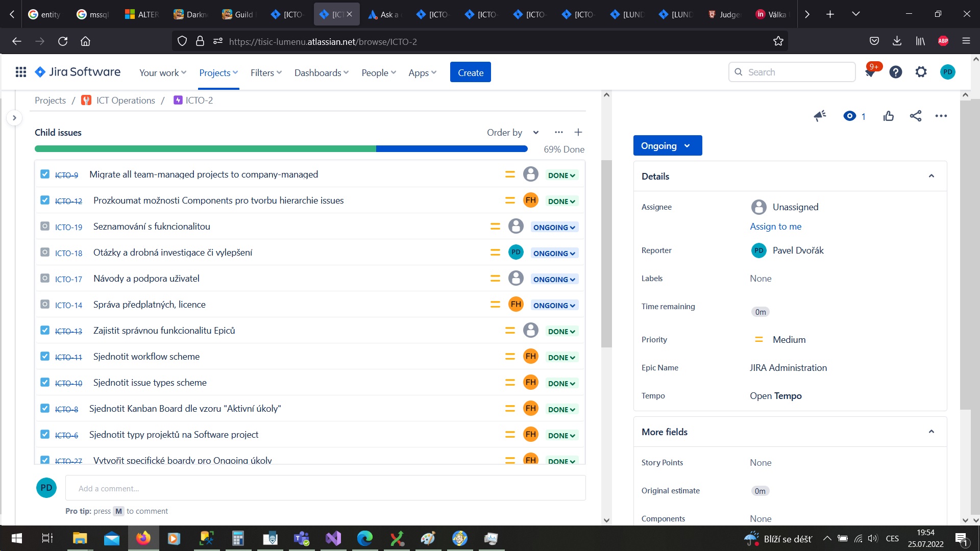This screenshot has height=551, width=980.
Task: Click the give feedback megaphone icon
Action: point(820,116)
